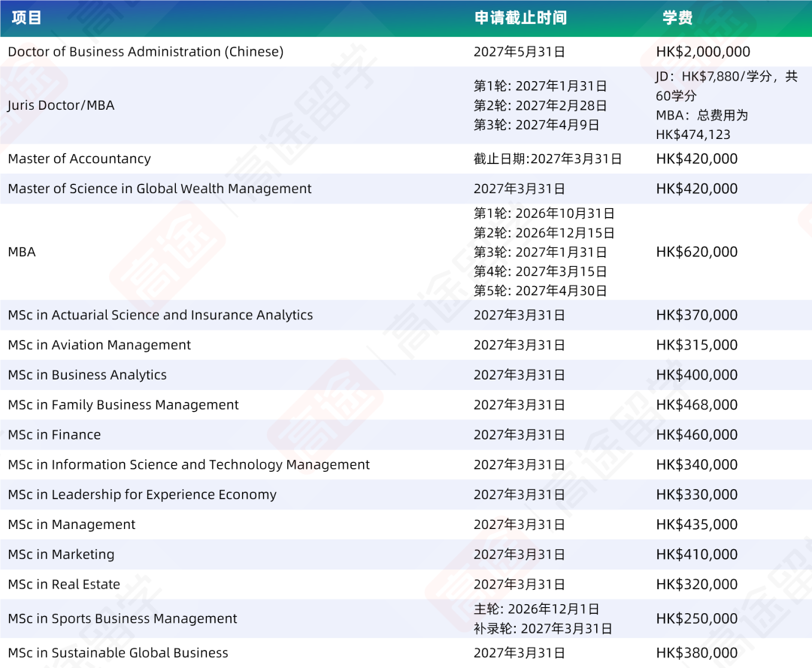Click the HK$320,000 tuition cell

tap(696, 585)
